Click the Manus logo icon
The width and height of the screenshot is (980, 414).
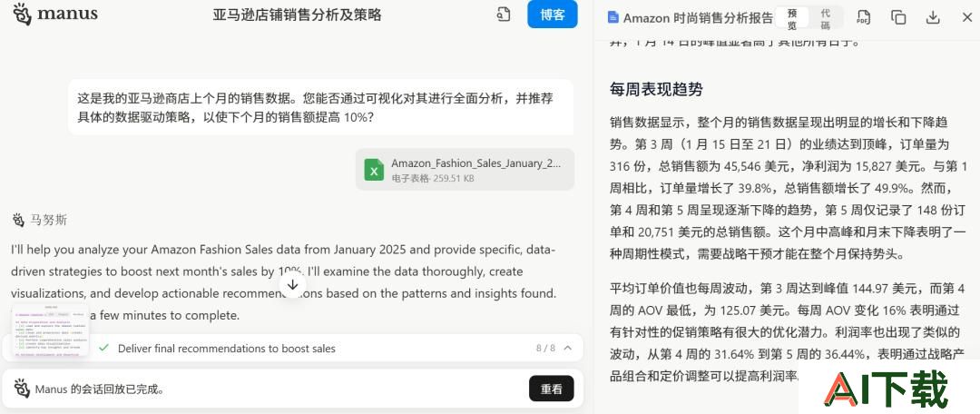[22, 14]
